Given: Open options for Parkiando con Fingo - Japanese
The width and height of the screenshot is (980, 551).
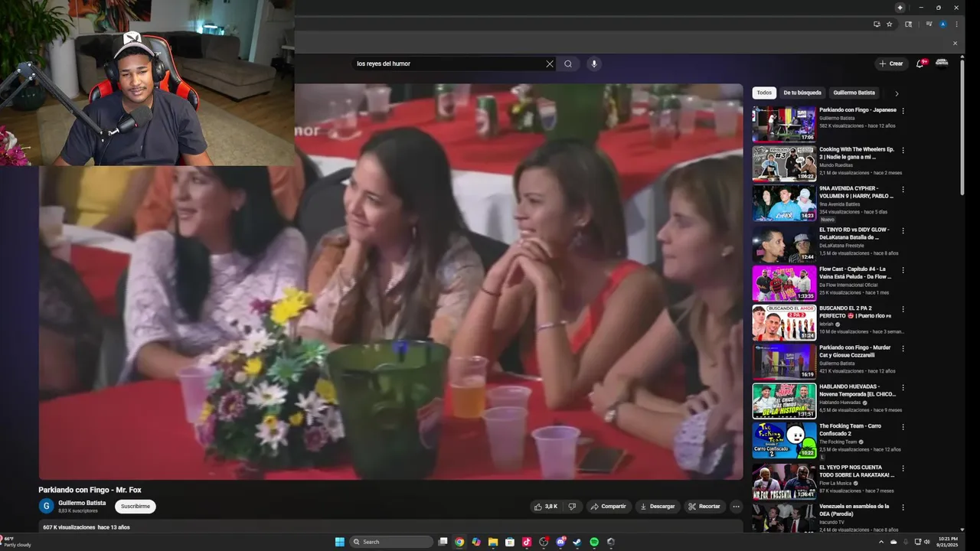Looking at the screenshot, I should click(x=903, y=110).
